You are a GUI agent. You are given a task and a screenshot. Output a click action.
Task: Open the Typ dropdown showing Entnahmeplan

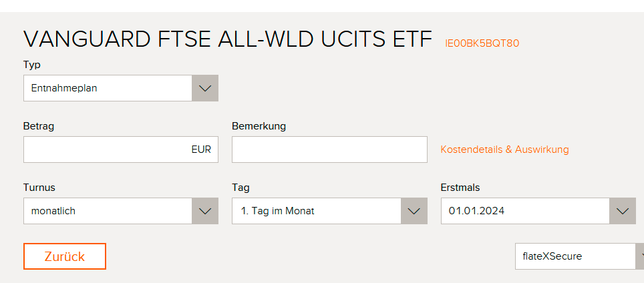108,88
